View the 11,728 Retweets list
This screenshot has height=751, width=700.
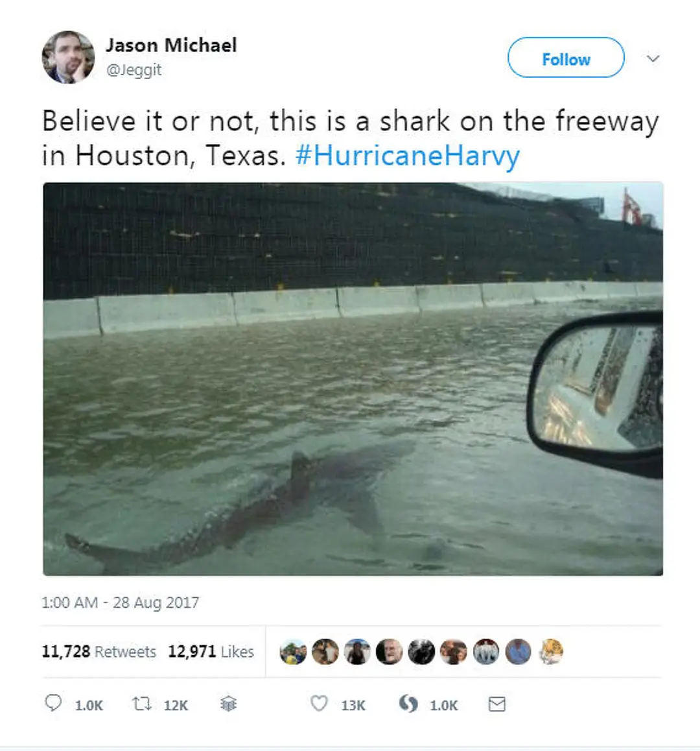99,651
